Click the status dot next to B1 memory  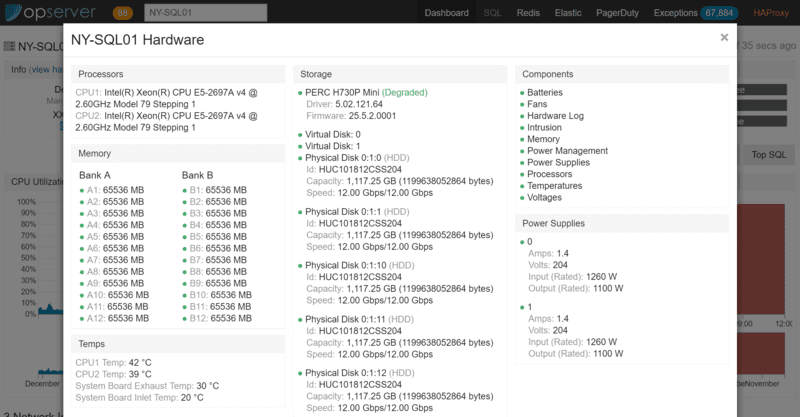coord(185,191)
